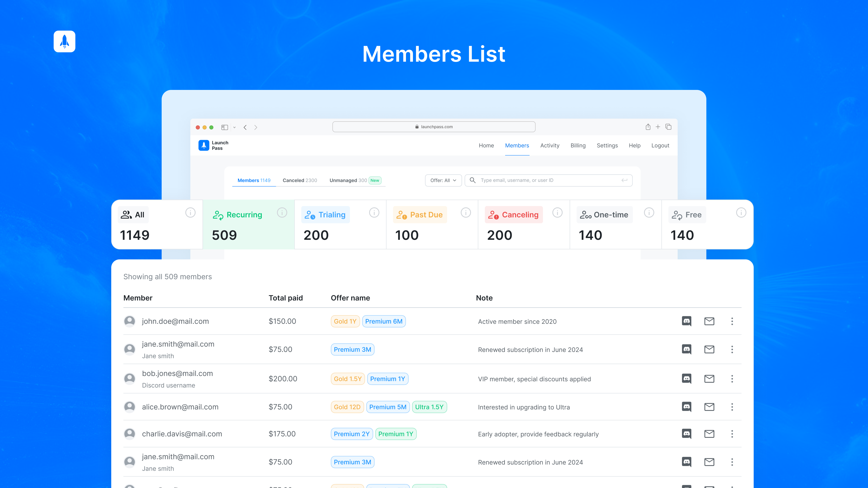Open new browser tab with plus icon

click(x=658, y=127)
